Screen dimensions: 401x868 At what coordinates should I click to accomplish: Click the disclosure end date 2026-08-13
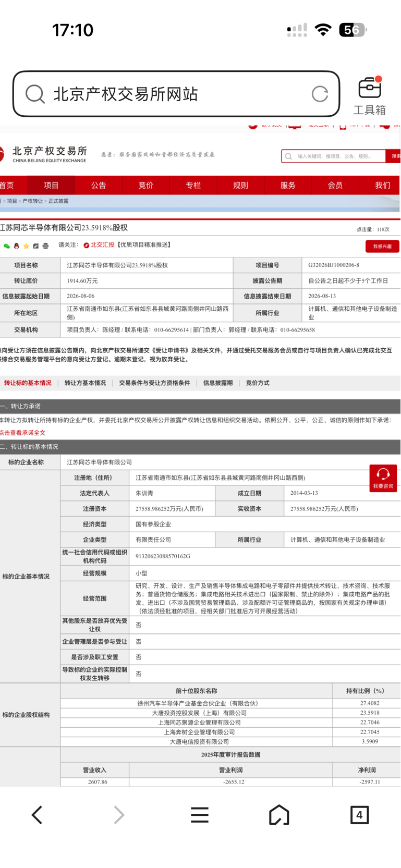point(322,296)
